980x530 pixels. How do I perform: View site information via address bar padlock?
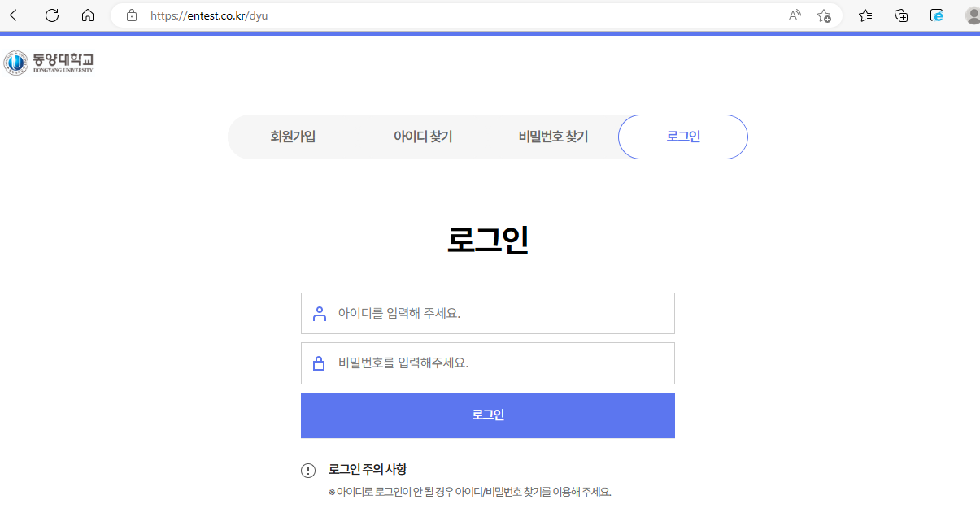click(132, 15)
